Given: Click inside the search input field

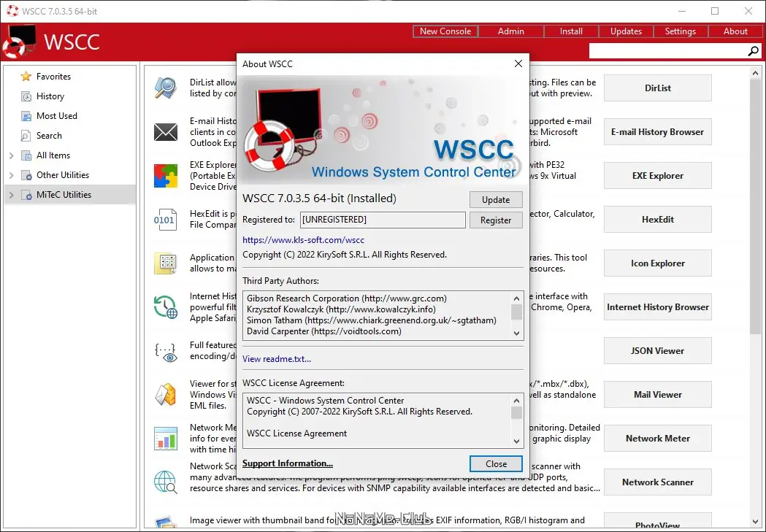Looking at the screenshot, I should 668,50.
